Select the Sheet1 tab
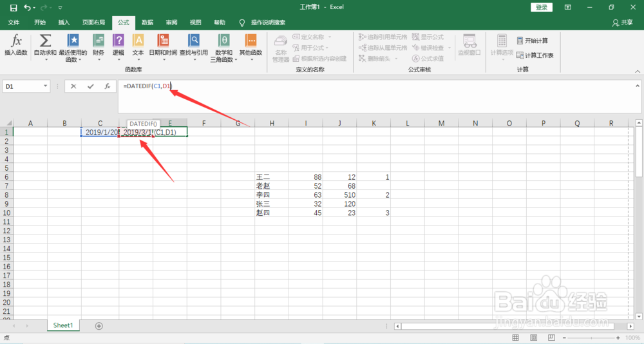Viewport: 644px width, 344px height. (x=63, y=325)
